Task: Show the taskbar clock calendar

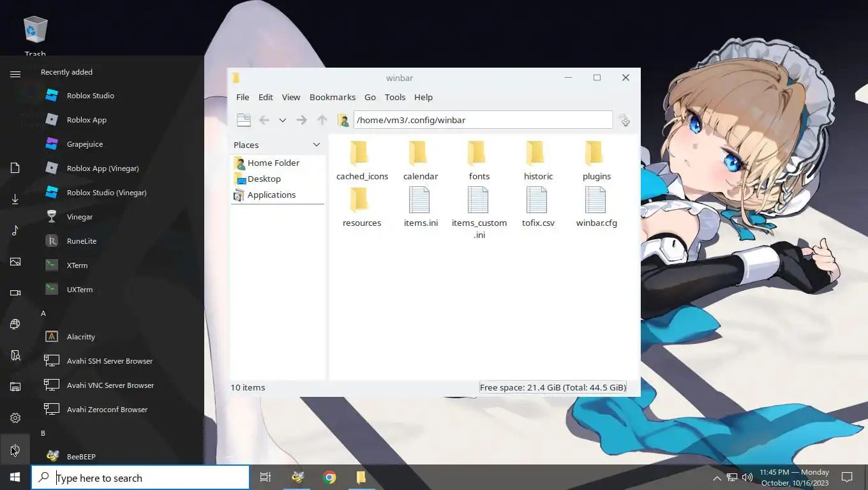Action: [x=794, y=477]
